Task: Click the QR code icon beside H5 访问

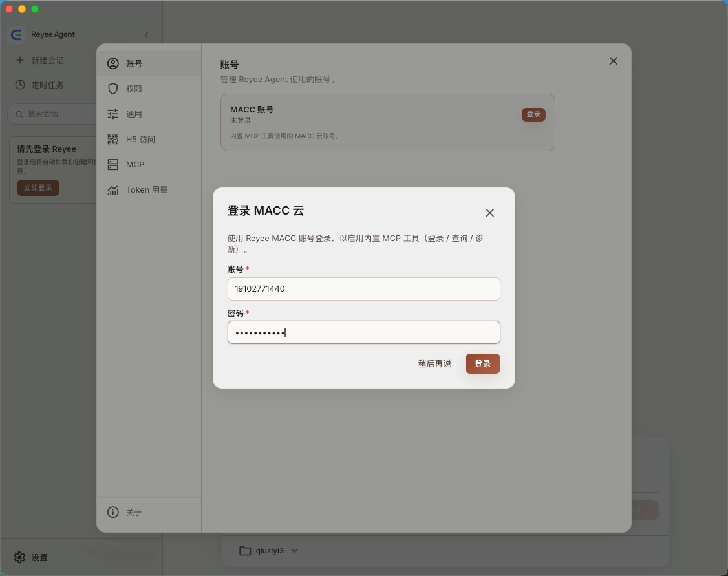Action: click(113, 139)
